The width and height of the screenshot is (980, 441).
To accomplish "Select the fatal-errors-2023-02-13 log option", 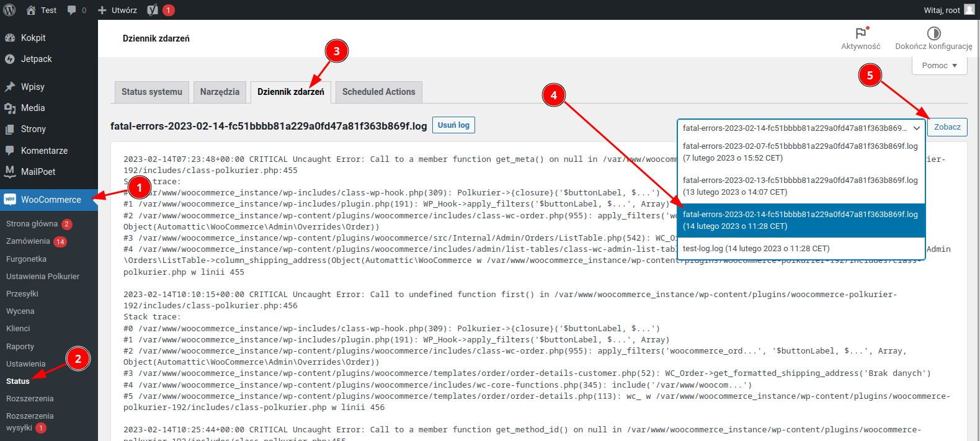I will coord(801,186).
